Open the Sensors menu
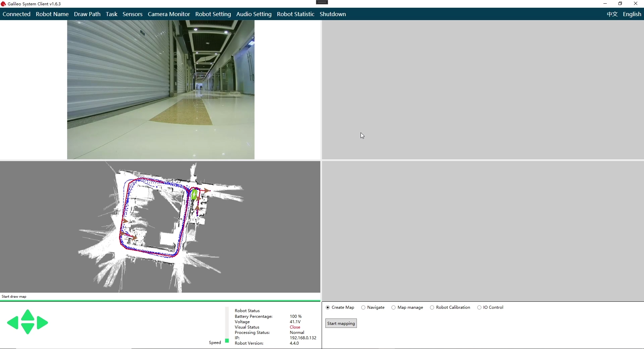This screenshot has height=349, width=644. click(132, 14)
